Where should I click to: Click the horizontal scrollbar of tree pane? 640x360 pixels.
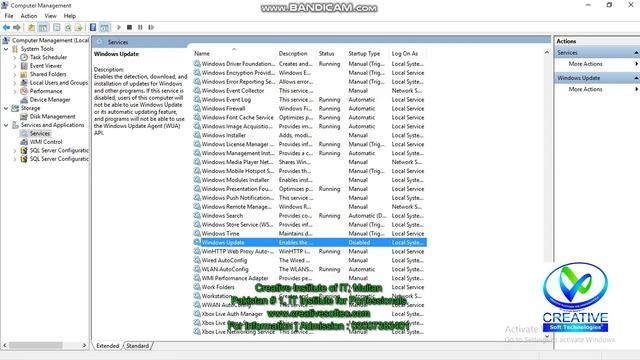pyautogui.click(x=36, y=345)
